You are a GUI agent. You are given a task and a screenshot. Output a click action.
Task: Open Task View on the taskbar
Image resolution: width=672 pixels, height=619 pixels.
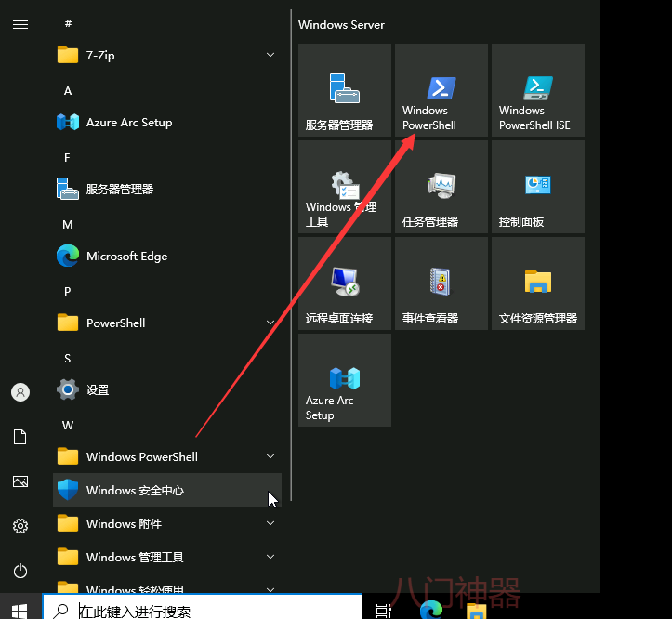tap(383, 611)
